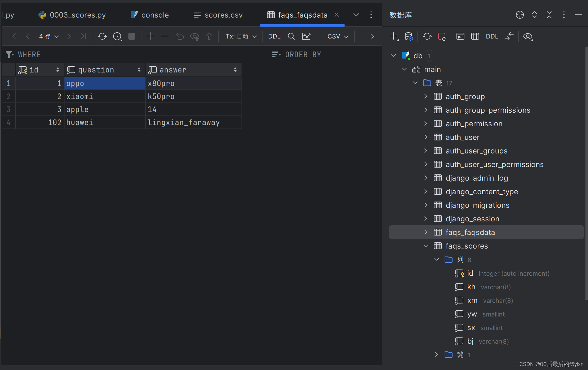This screenshot has height=370, width=588.
Task: Open the find search icon in the data toolbar
Action: (x=291, y=36)
